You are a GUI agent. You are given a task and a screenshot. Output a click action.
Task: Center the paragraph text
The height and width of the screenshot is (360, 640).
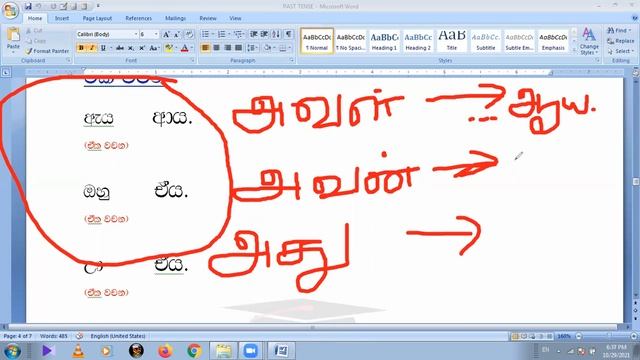216,48
